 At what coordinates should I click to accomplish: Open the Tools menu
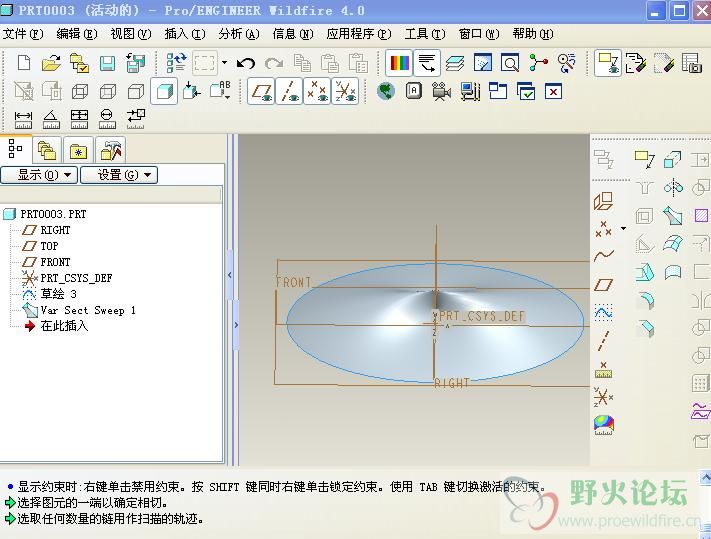click(425, 34)
